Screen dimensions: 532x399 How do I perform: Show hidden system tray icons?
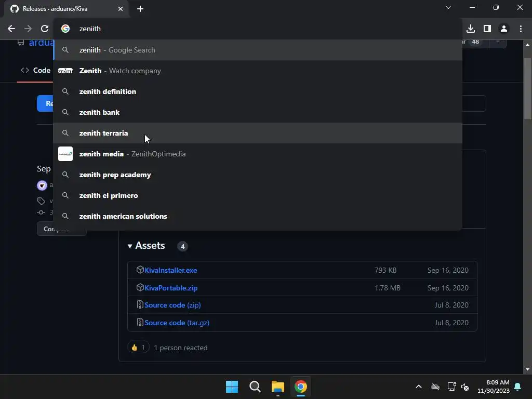419,387
